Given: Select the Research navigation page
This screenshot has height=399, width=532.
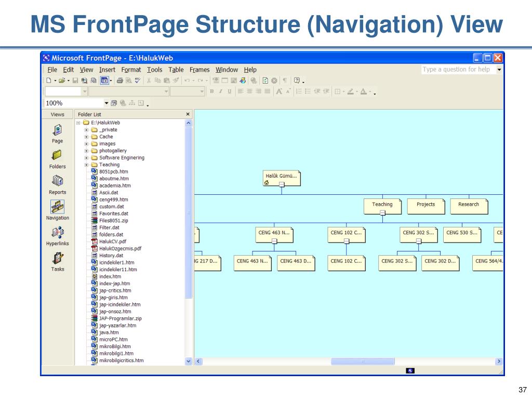Looking at the screenshot, I should [469, 206].
